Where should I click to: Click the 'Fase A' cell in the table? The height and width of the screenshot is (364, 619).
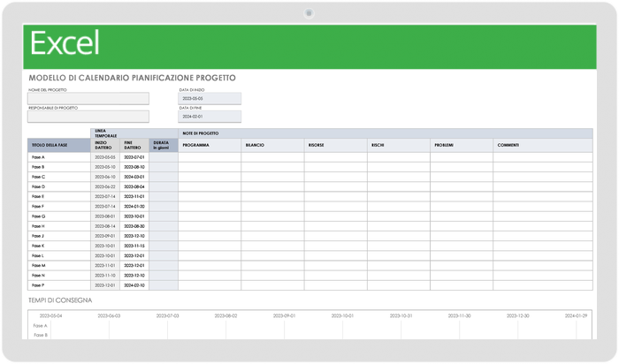coord(59,157)
